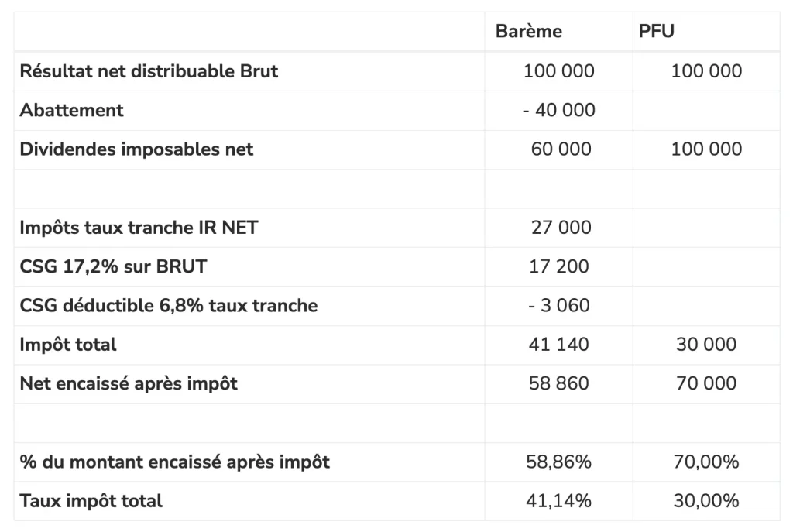Select the 60 000 Barème dividendes value
The height and width of the screenshot is (532, 793).
point(561,149)
